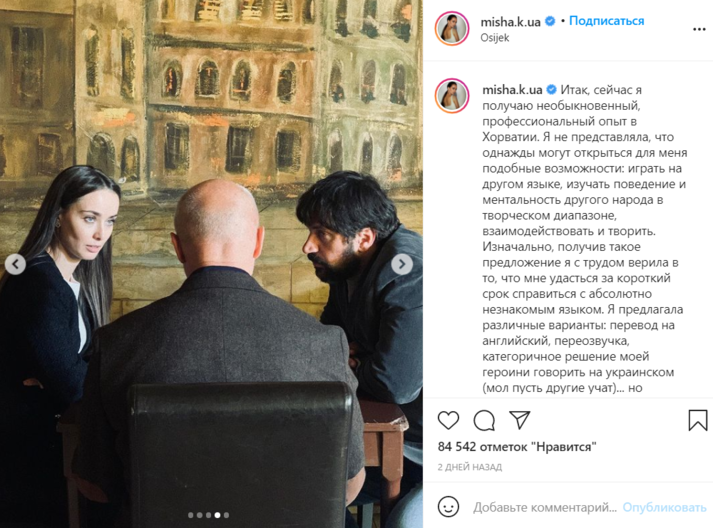Click Опубликовать to post comment
713x528 pixels.
tap(664, 507)
